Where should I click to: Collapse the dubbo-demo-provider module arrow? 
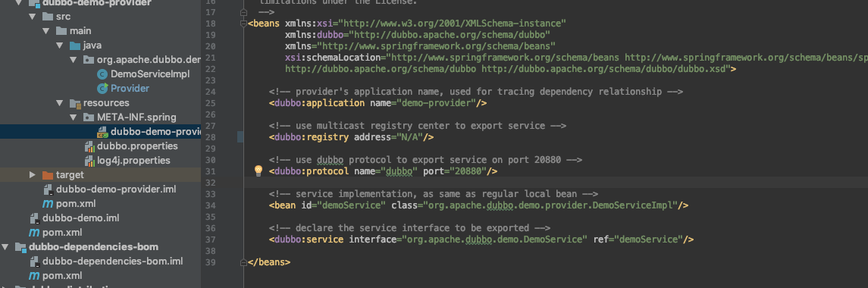tap(18, 3)
